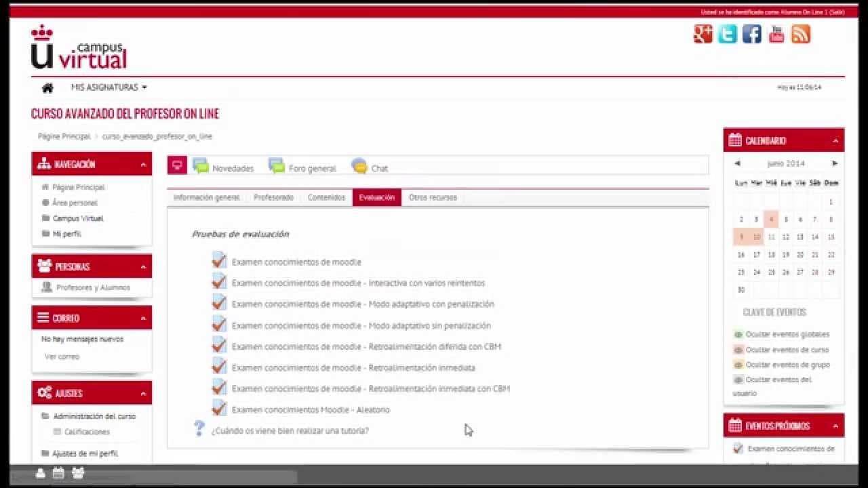Open Ajustes de mi perfil item
Screen dimensions: 868x488
tap(85, 453)
